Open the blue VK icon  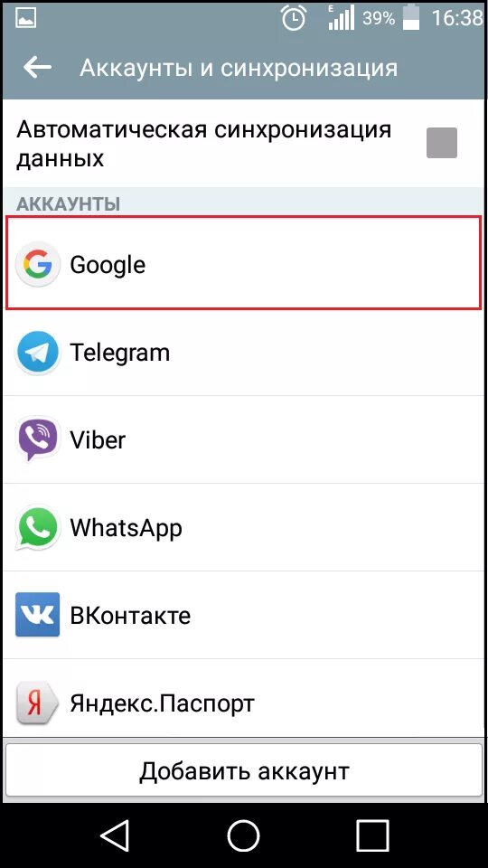click(38, 615)
